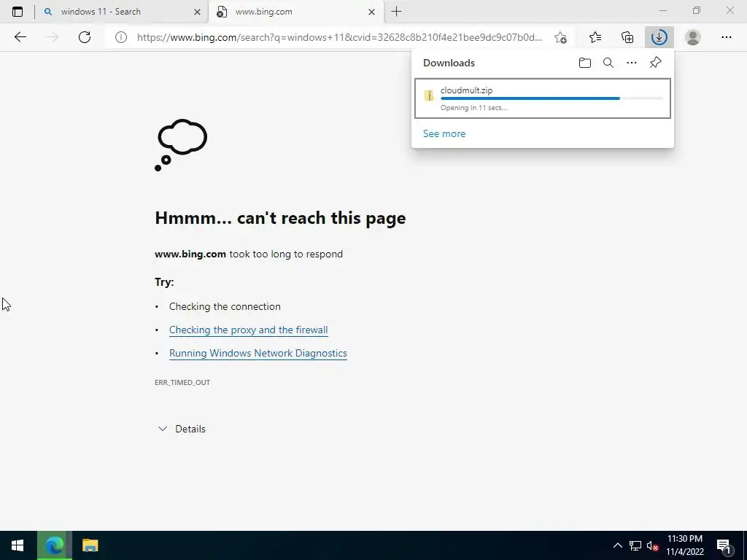The height and width of the screenshot is (560, 747).
Task: Toggle the Downloads toolbar button
Action: coord(659,37)
